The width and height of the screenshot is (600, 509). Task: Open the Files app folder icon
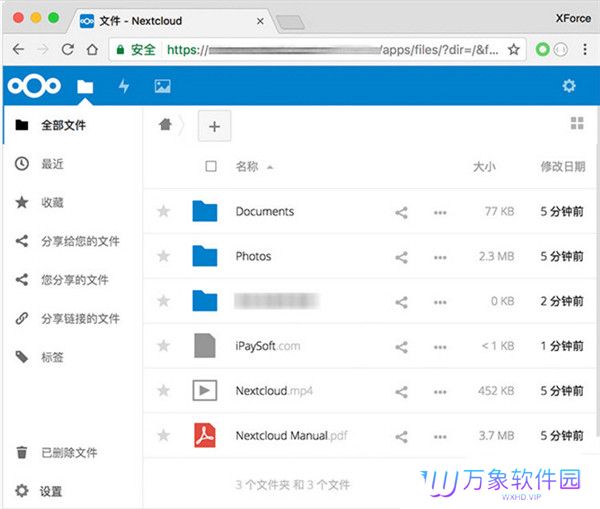click(85, 86)
